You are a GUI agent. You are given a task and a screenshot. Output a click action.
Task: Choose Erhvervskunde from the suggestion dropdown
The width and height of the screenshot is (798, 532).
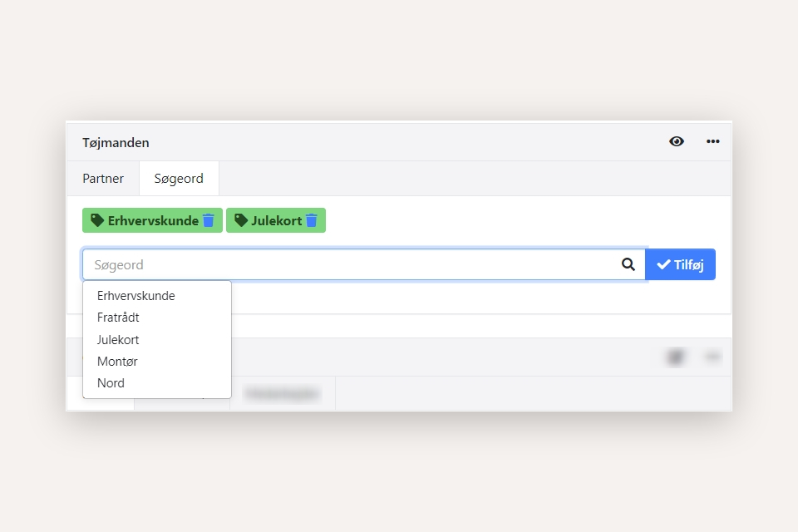click(x=136, y=296)
